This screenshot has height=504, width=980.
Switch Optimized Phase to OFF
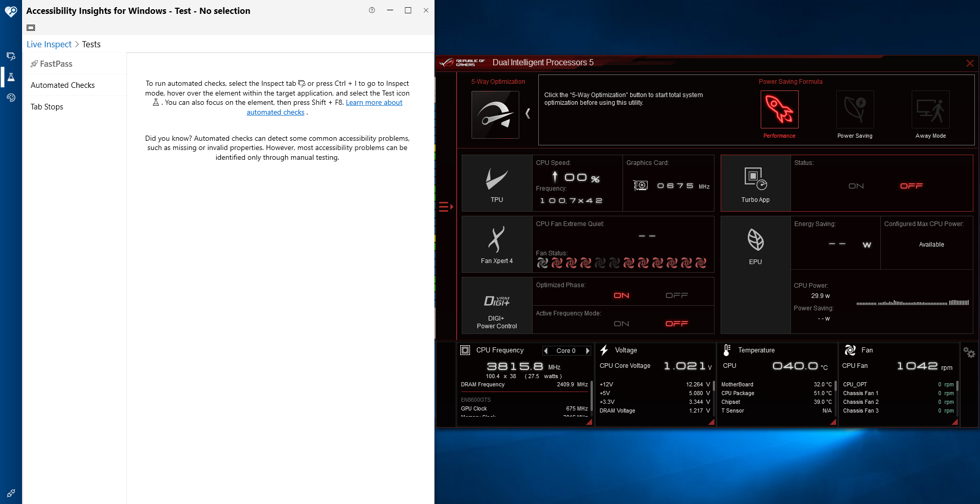pos(677,295)
